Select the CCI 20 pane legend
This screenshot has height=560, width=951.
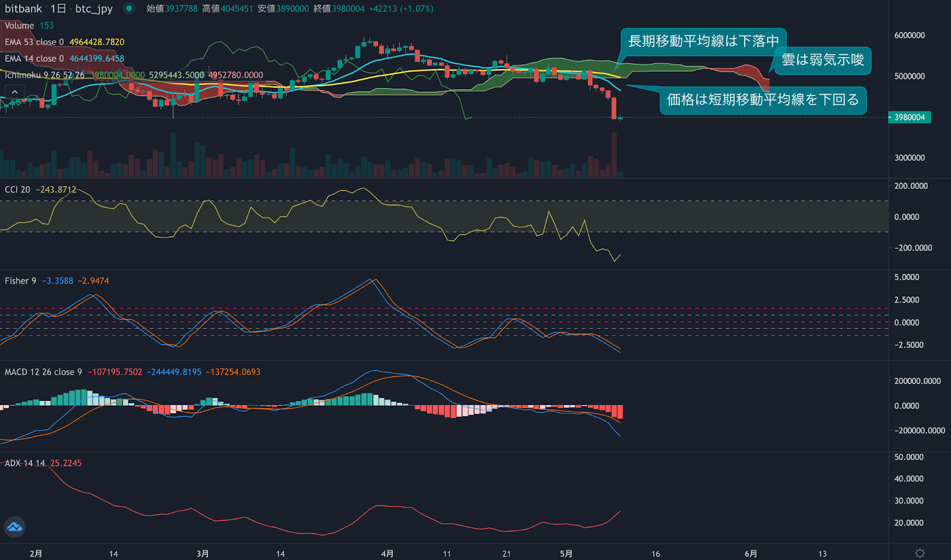coord(18,189)
